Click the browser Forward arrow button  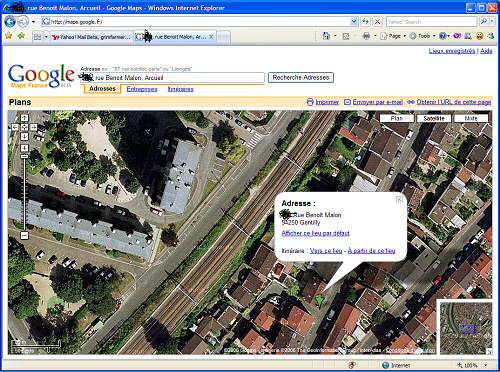point(23,22)
